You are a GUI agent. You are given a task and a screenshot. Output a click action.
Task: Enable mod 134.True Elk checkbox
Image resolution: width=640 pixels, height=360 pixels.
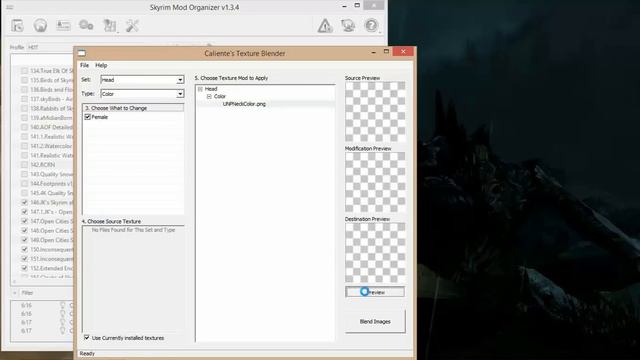(24, 71)
